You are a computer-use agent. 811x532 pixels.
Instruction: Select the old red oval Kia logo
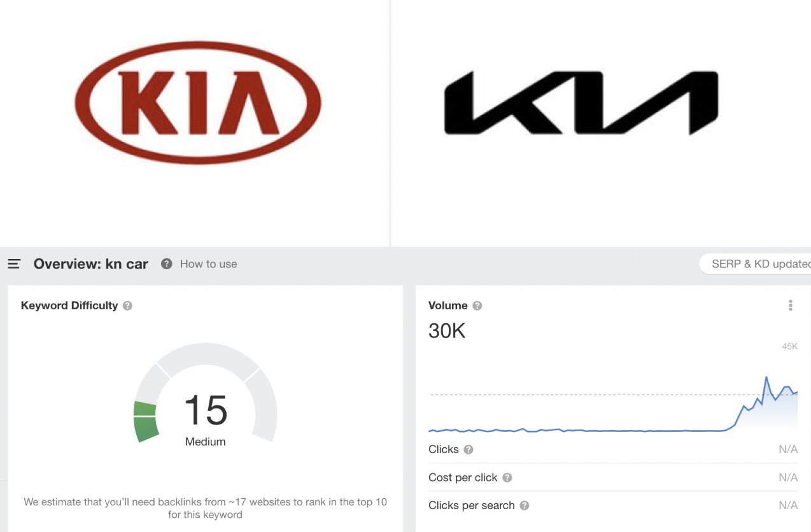(x=198, y=102)
